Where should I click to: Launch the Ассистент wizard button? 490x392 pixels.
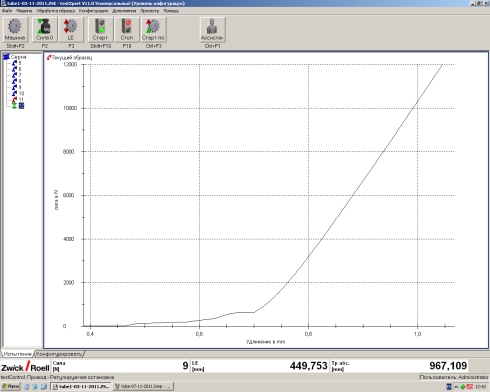coord(212,30)
